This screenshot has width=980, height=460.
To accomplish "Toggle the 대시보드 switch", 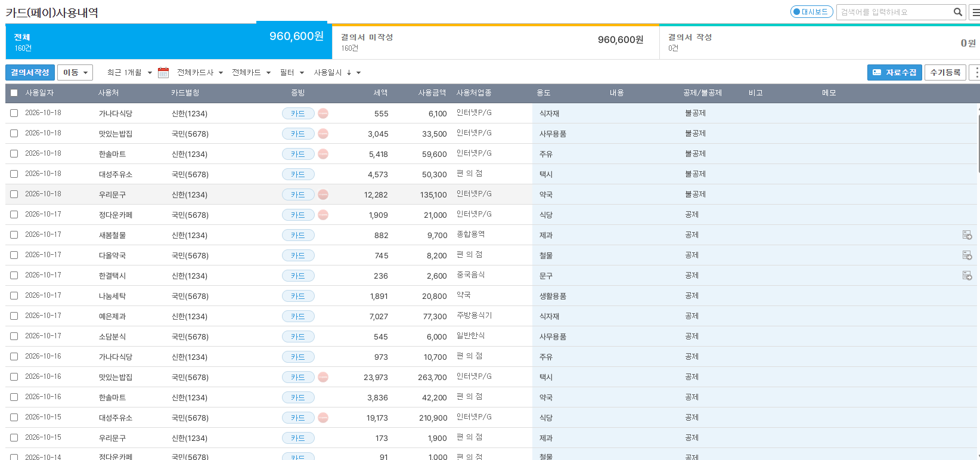I will (x=811, y=12).
